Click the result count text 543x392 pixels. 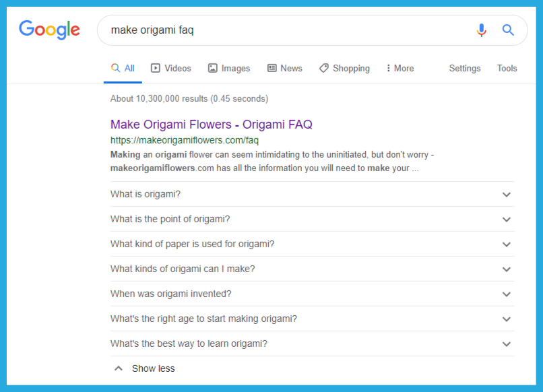click(x=189, y=99)
